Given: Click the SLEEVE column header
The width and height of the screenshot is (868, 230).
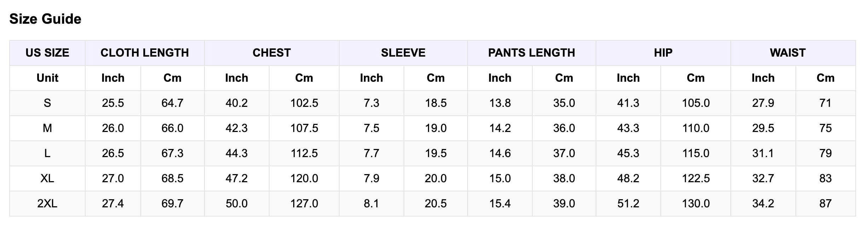Looking at the screenshot, I should (x=403, y=53).
